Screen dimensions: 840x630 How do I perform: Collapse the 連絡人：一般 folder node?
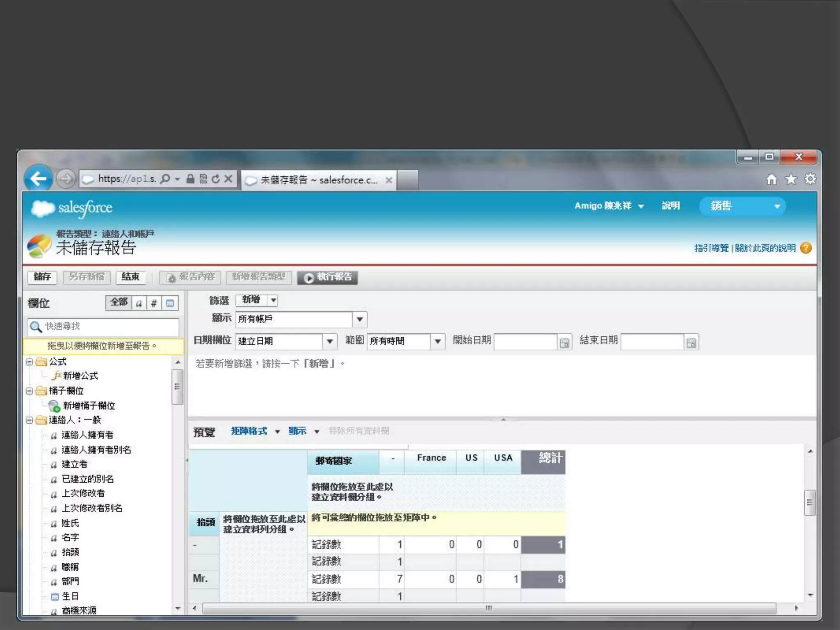[30, 420]
